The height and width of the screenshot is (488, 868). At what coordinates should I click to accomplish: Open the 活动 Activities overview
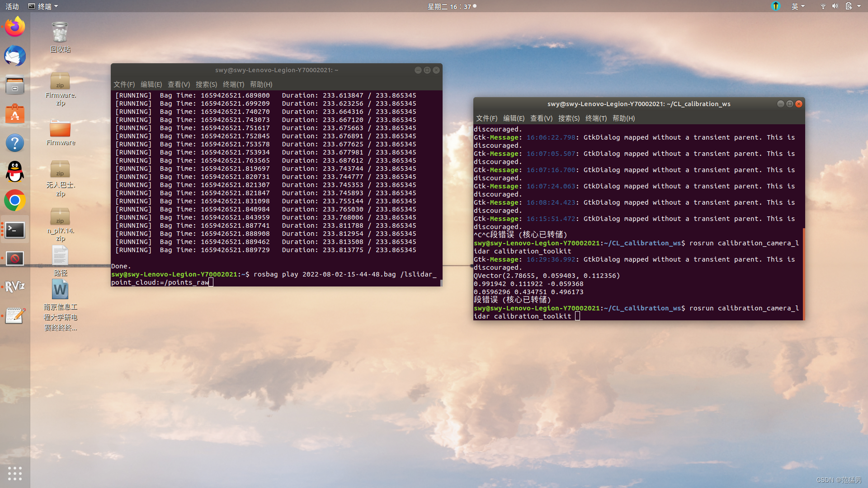(x=12, y=6)
